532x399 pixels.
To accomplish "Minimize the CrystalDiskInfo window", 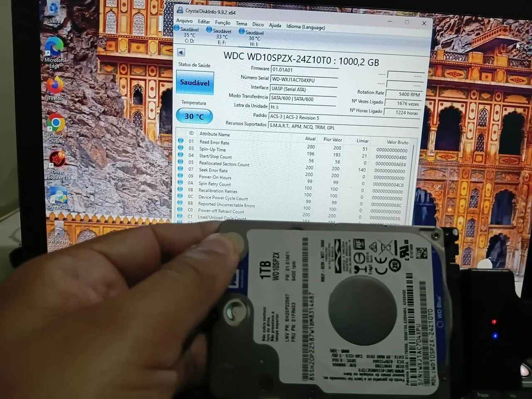I will [x=390, y=20].
